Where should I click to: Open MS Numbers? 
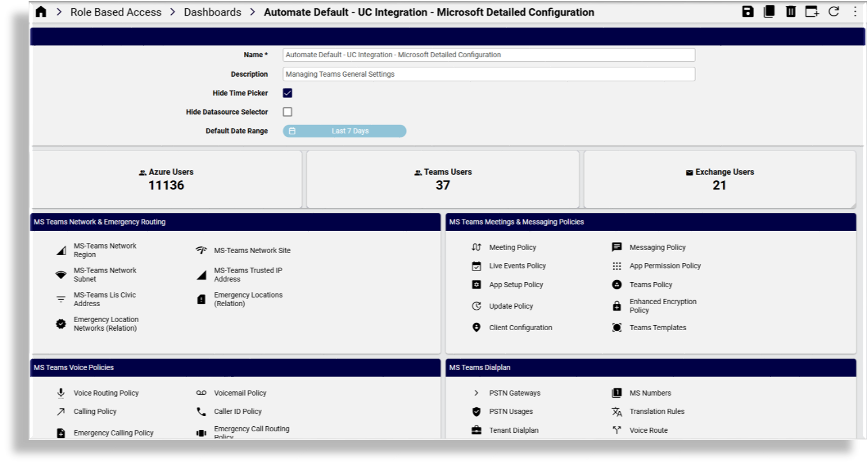pos(650,393)
